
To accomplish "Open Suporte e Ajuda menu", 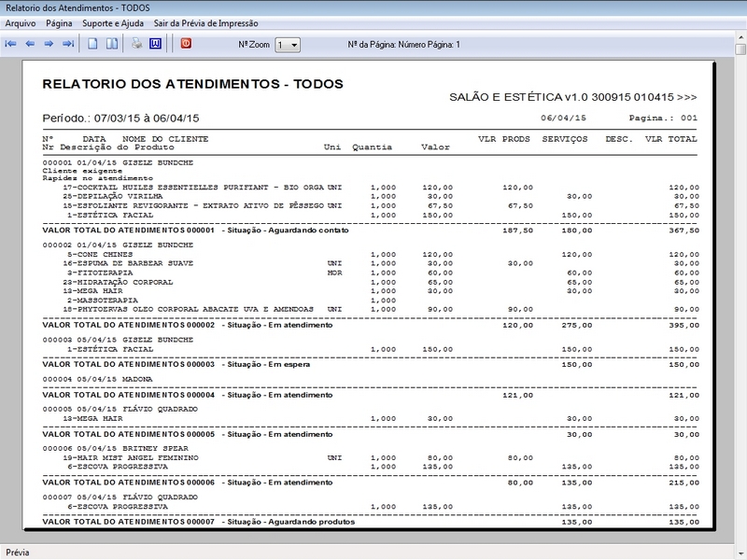I will tap(113, 23).
